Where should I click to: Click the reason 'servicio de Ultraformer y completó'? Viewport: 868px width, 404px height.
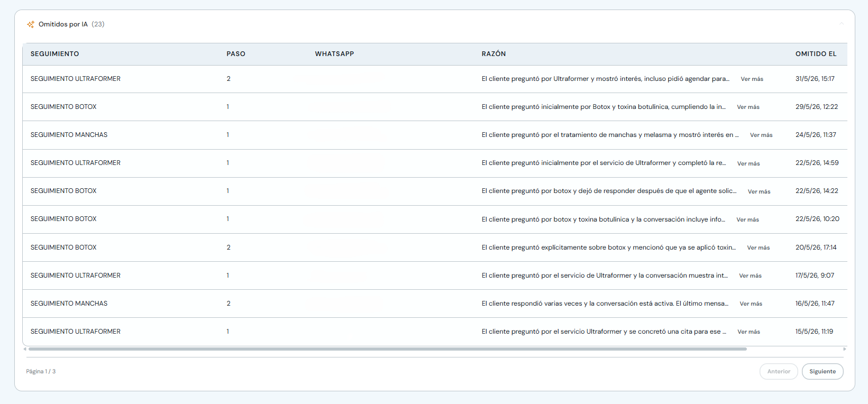[604, 163]
